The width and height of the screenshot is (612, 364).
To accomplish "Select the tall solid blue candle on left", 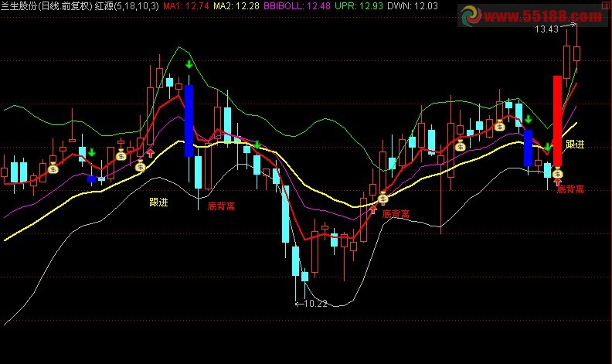I will (189, 121).
